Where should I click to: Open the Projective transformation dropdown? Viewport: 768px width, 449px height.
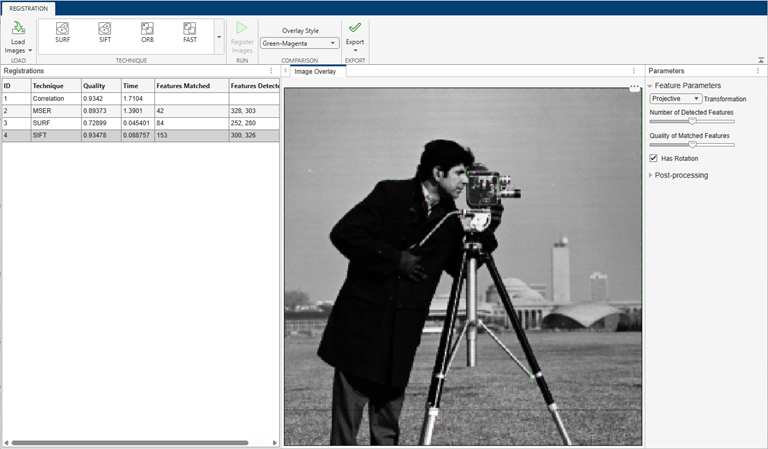[x=675, y=98]
